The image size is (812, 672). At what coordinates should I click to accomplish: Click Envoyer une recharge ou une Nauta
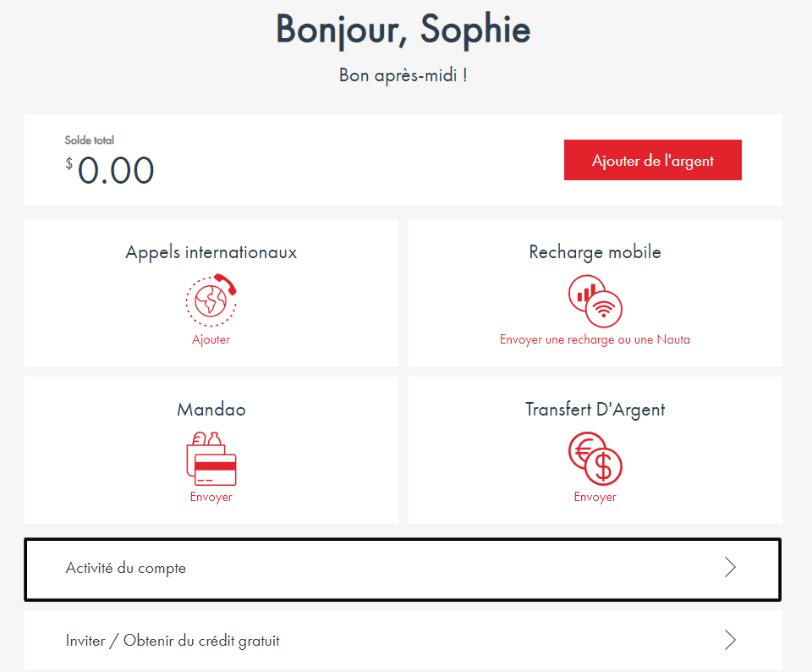(x=595, y=339)
